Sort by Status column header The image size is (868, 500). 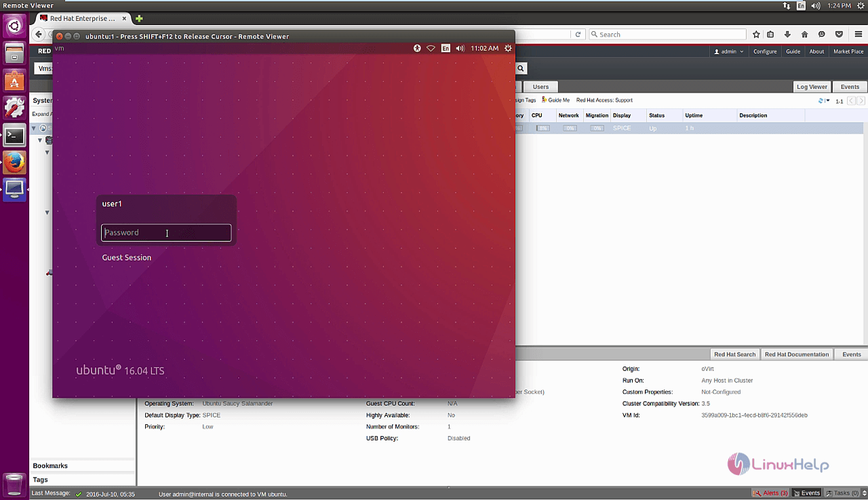(x=664, y=116)
